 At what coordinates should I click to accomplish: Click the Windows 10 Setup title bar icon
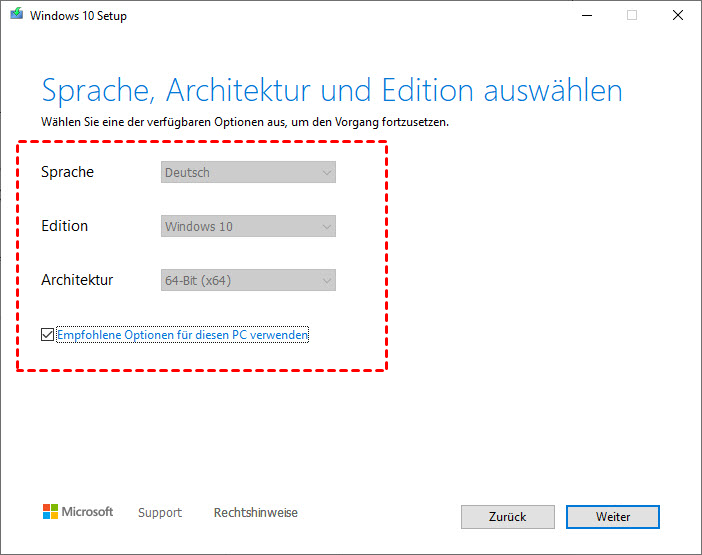click(x=15, y=16)
